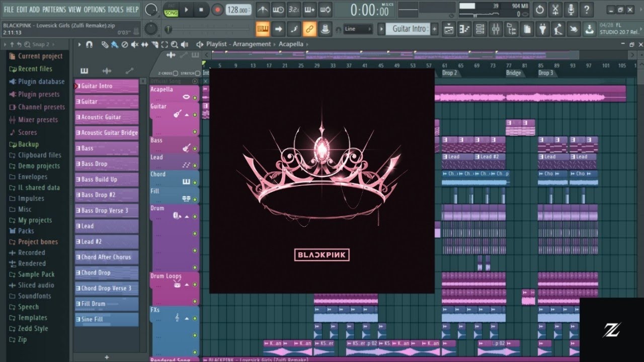Click the main volume knob
This screenshot has width=644, height=362.
pyautogui.click(x=150, y=10)
